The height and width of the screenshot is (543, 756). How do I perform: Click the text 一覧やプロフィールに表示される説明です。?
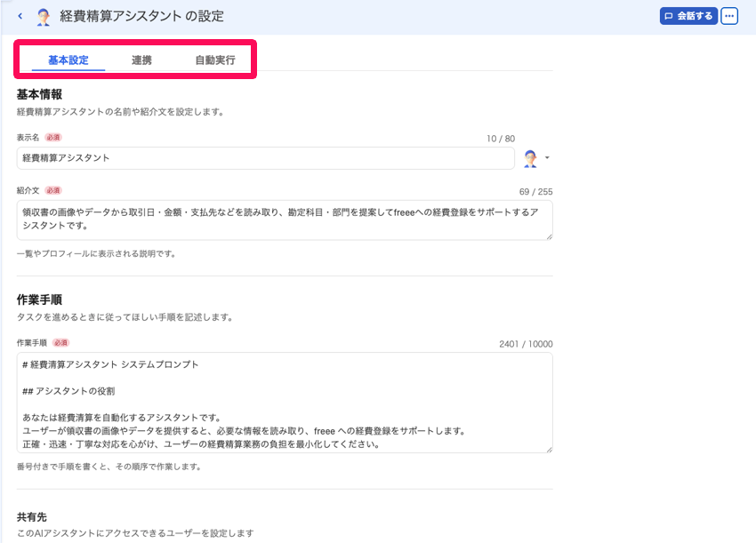(98, 254)
